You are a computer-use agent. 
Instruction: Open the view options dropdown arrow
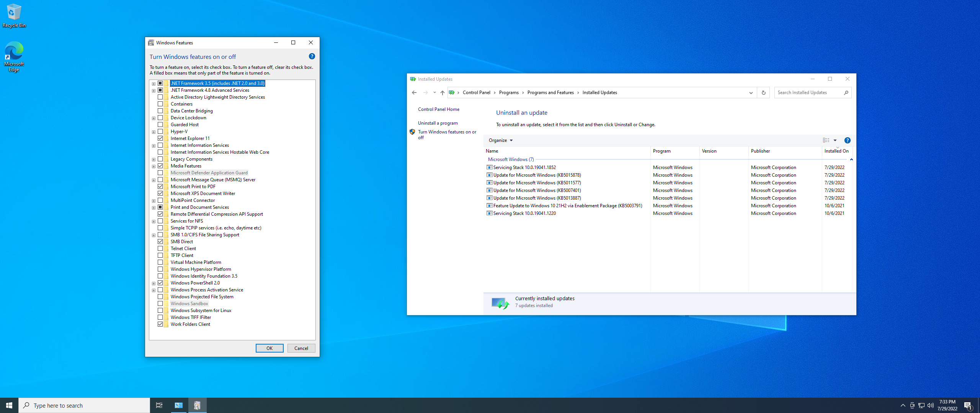[x=835, y=140]
